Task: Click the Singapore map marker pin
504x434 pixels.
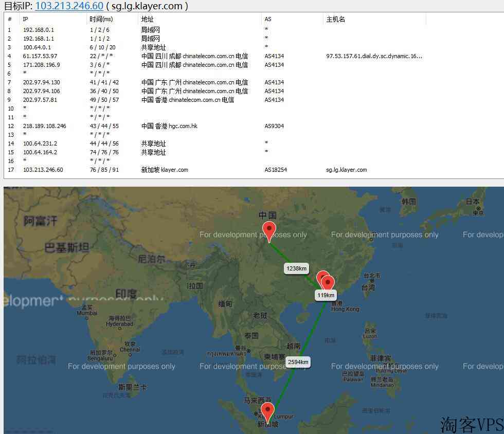Action: pos(268,412)
